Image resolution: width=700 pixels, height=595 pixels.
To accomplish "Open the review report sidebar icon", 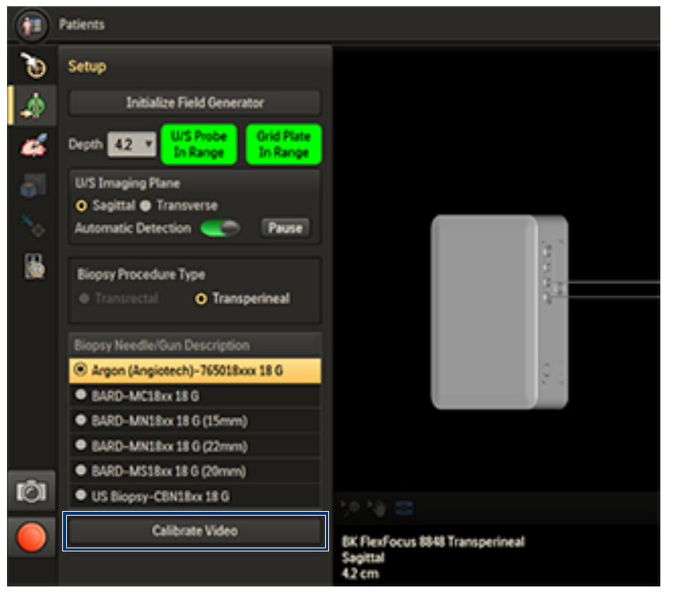I will pos(34,267).
